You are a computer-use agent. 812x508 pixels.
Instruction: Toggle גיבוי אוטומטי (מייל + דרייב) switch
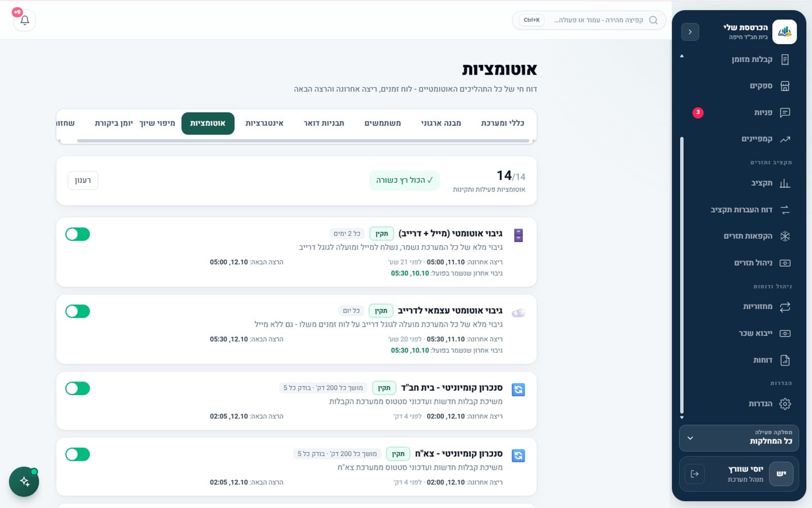click(x=78, y=234)
